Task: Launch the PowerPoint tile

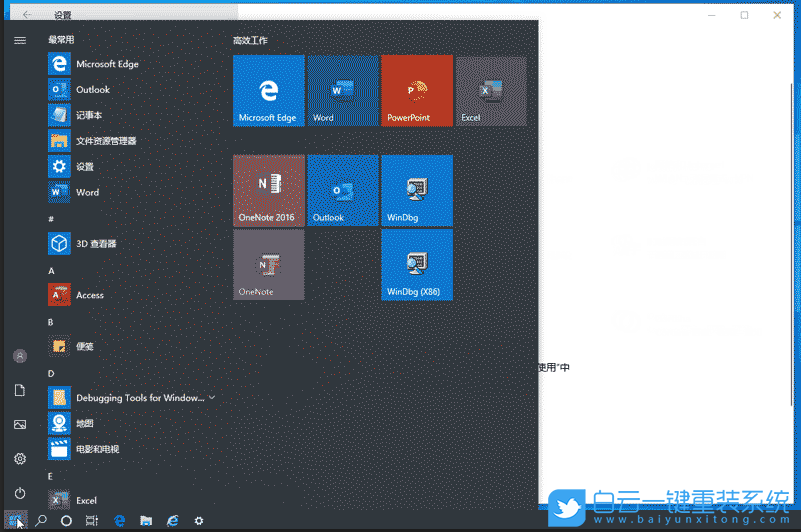Action: pos(417,91)
